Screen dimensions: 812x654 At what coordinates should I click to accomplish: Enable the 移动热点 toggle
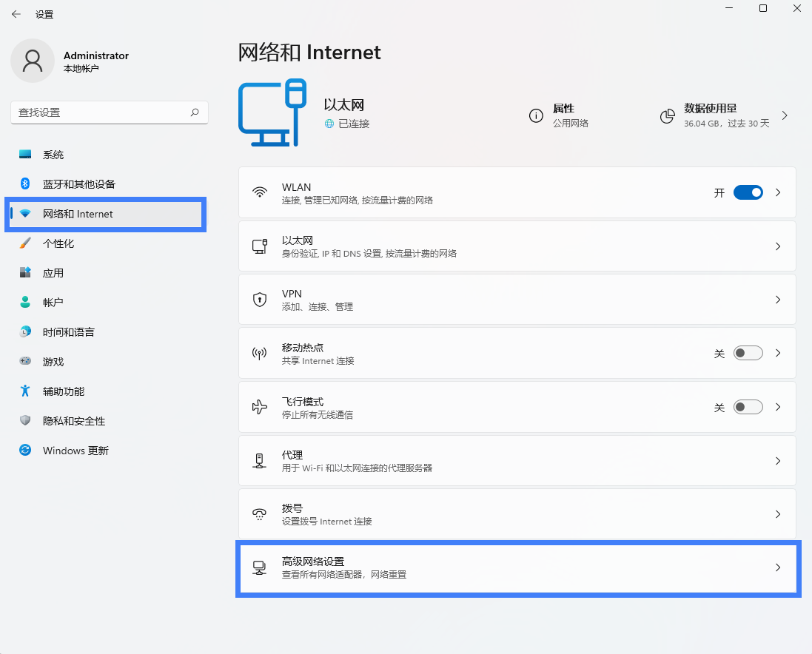(x=748, y=354)
